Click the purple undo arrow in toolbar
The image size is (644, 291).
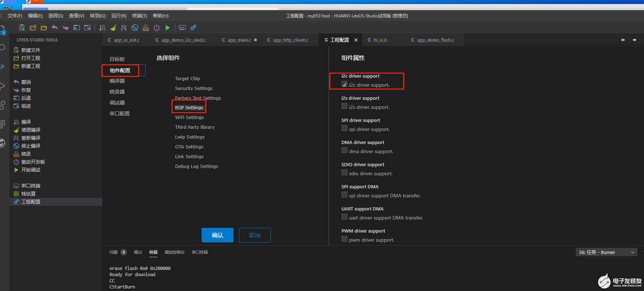[x=55, y=28]
